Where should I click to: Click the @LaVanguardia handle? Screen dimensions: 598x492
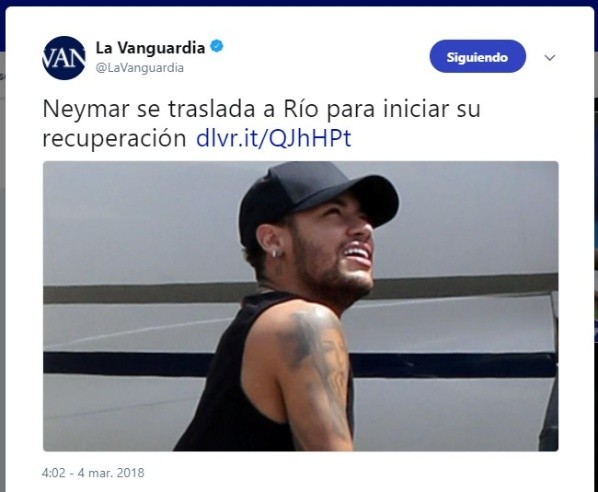coord(140,68)
